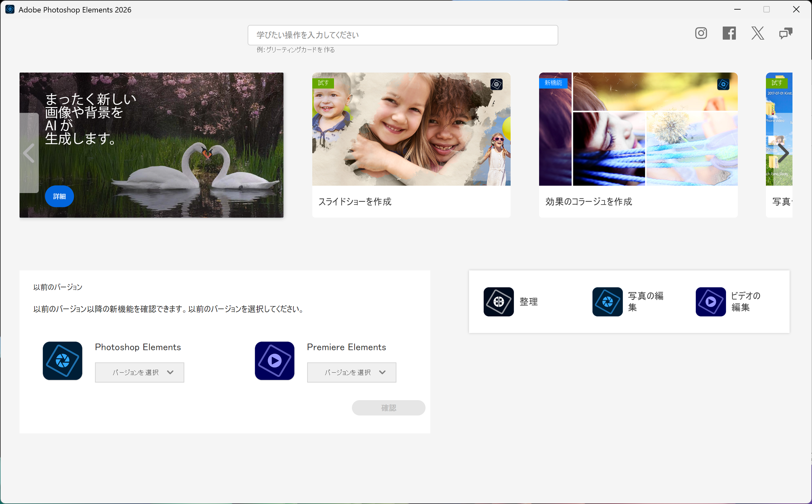Viewport: 812px width, 504px height.
Task: Launch the Organizer (整理) app icon
Action: pyautogui.click(x=498, y=302)
